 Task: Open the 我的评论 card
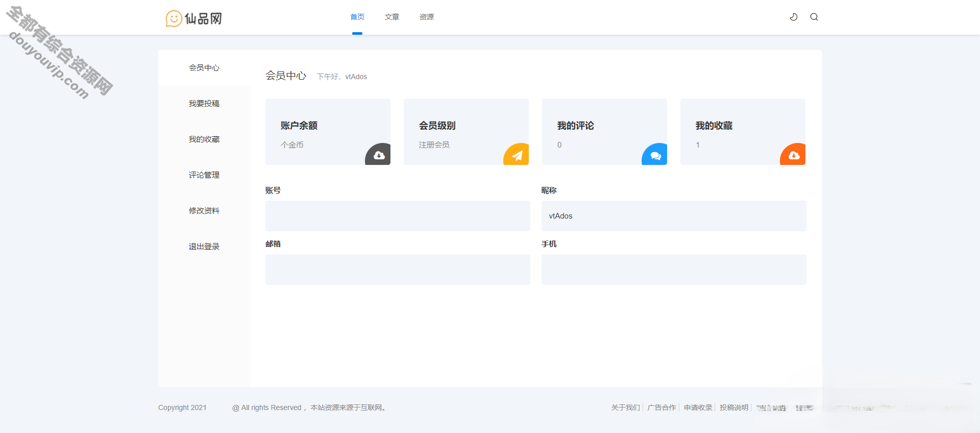click(604, 132)
